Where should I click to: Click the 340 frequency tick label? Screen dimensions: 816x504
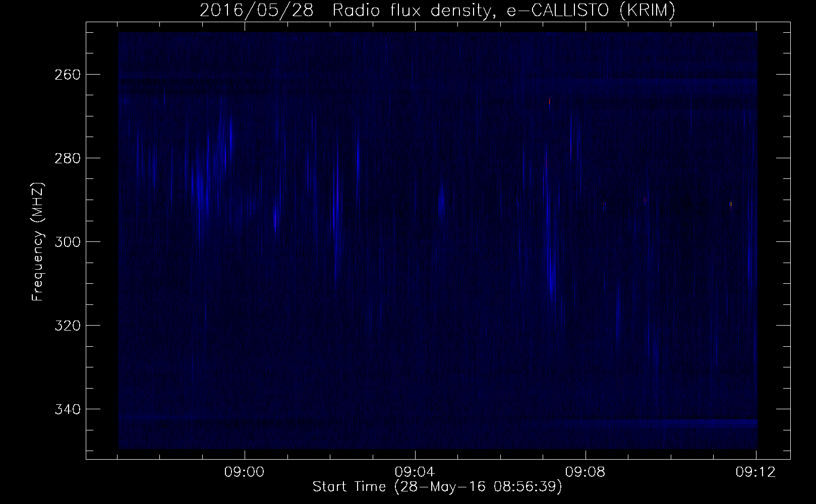click(x=67, y=409)
